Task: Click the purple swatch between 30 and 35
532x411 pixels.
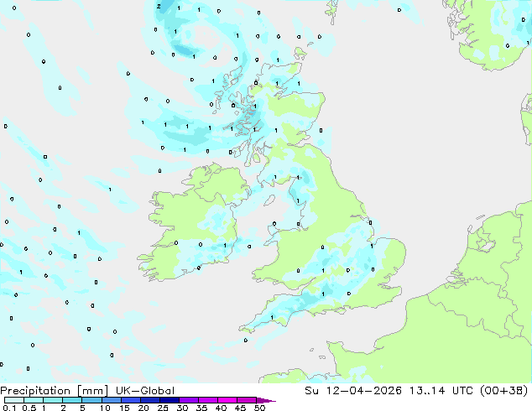Action: click(x=189, y=400)
